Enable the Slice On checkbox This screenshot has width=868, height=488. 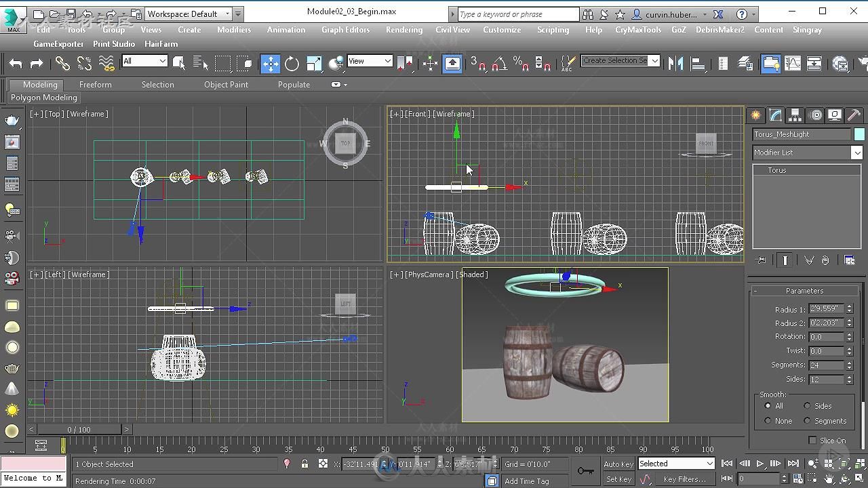(812, 441)
